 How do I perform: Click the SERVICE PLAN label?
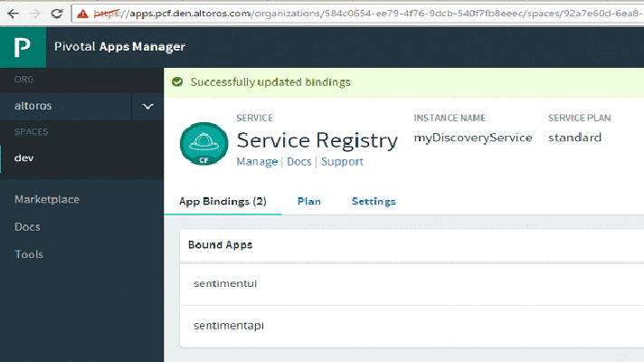click(580, 118)
